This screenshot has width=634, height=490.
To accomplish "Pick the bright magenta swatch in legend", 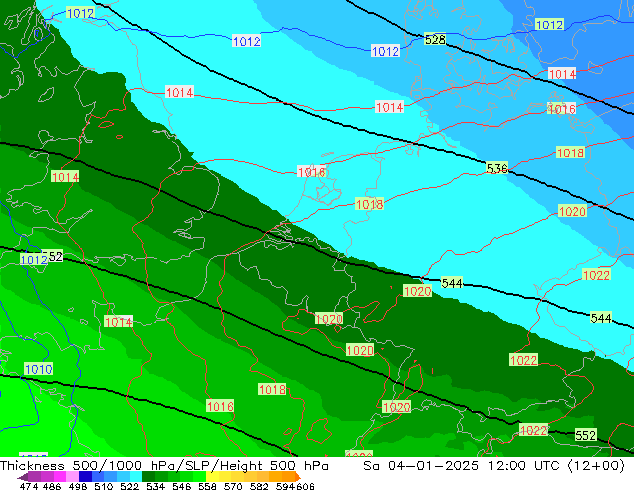I will [x=60, y=477].
